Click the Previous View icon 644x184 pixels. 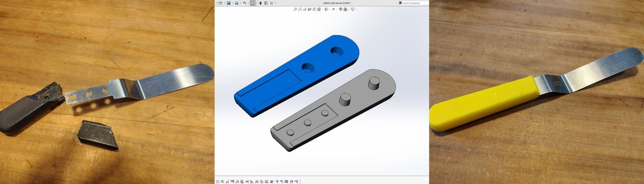(x=305, y=9)
